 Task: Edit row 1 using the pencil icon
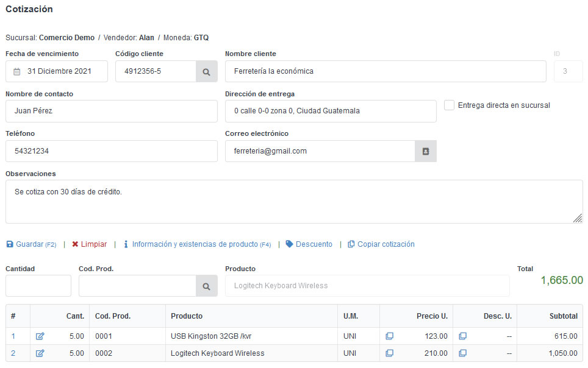point(40,336)
